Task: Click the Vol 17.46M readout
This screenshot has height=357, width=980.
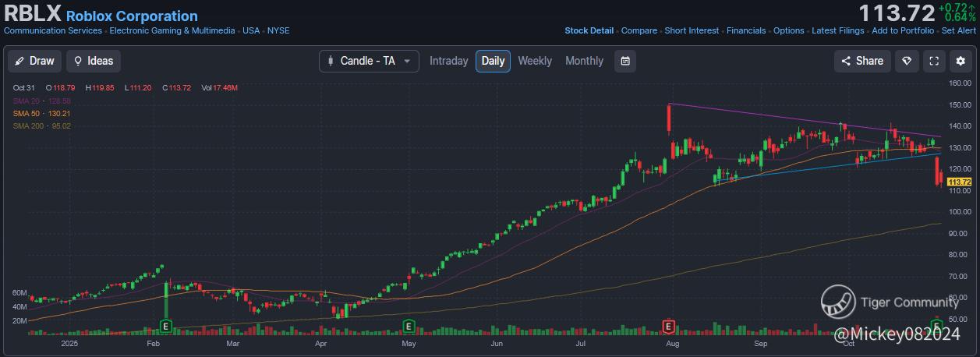Action: pyautogui.click(x=220, y=88)
